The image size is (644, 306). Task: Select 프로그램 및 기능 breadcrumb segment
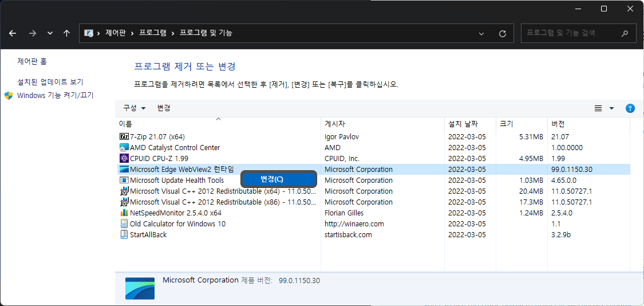[206, 33]
